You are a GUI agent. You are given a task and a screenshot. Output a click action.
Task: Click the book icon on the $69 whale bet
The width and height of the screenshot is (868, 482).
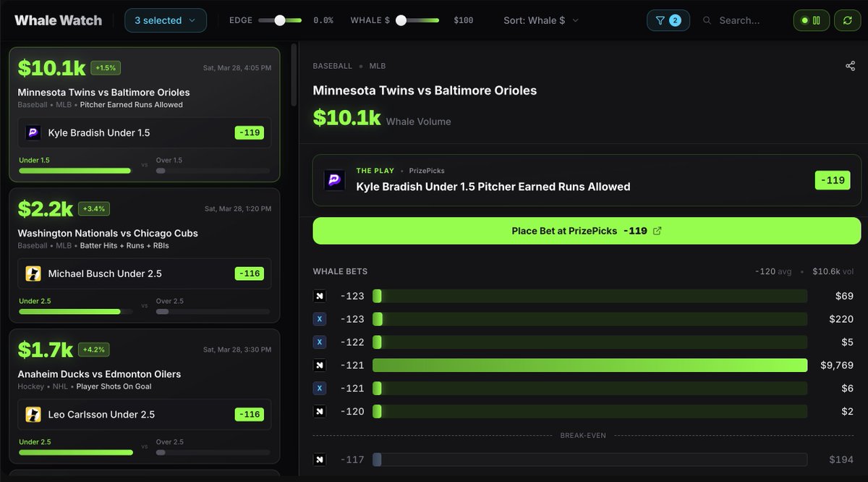320,296
